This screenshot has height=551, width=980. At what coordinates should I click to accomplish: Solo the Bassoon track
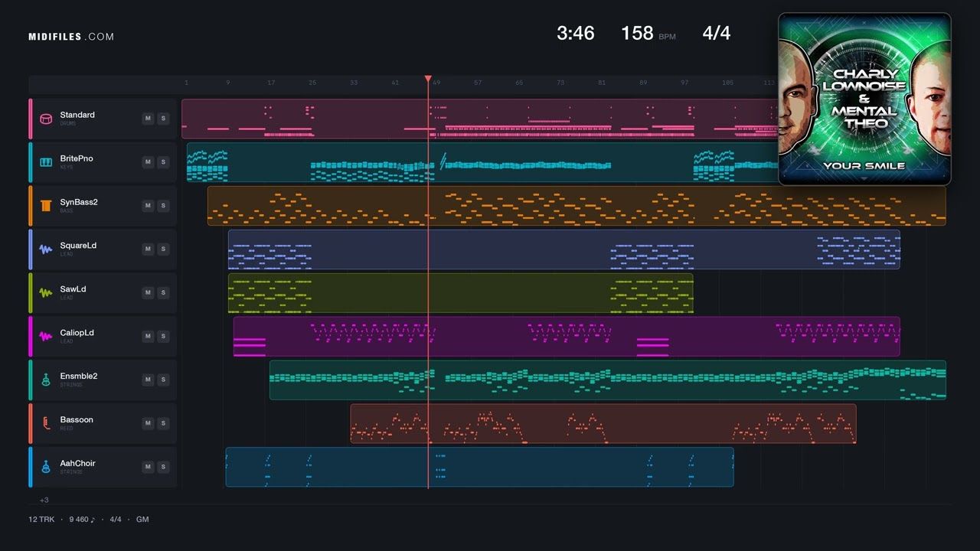[x=163, y=424]
